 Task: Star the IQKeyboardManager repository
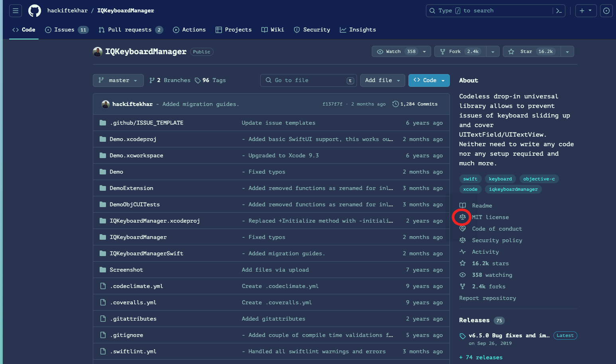tap(532, 51)
